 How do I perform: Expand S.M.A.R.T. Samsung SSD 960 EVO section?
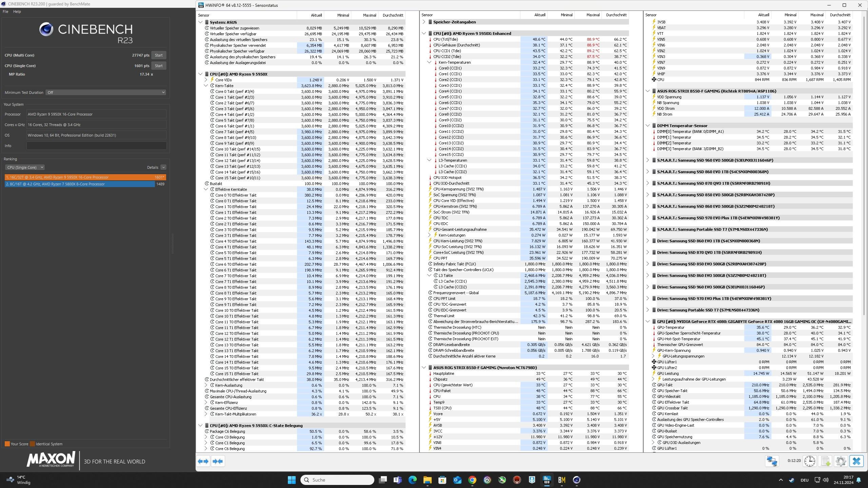tap(648, 160)
